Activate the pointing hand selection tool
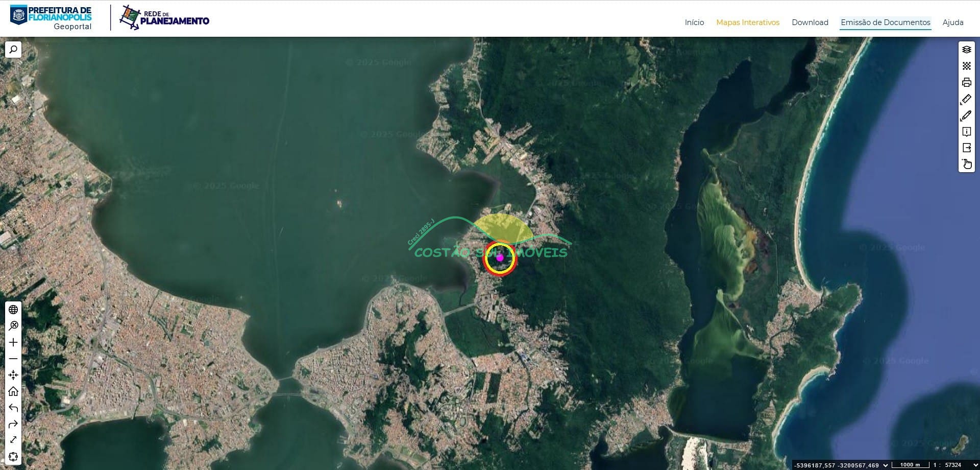 966,164
